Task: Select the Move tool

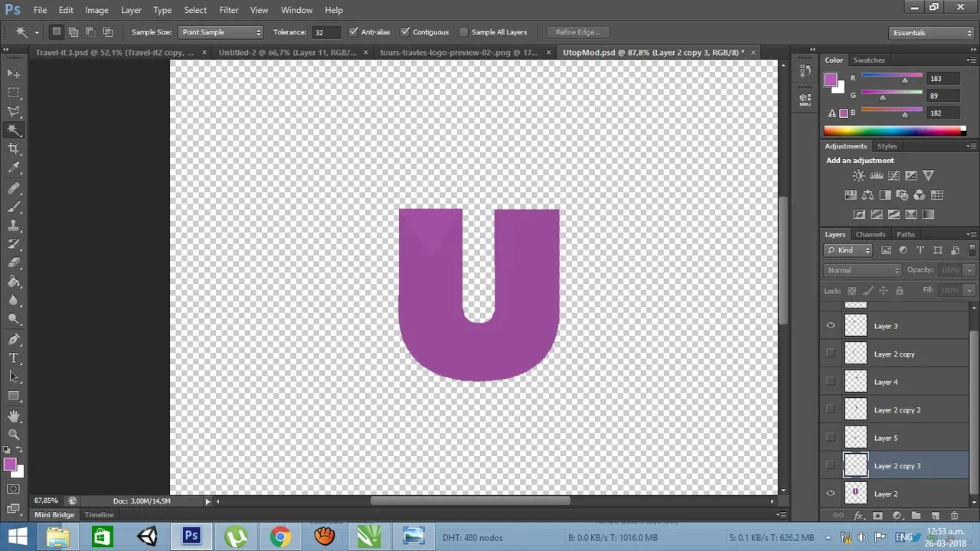Action: (14, 73)
